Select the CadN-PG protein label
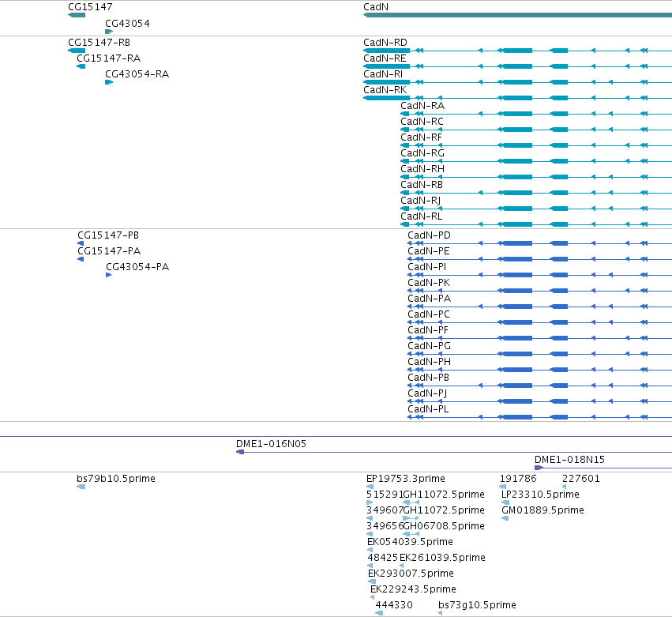The image size is (672, 617). click(x=429, y=347)
